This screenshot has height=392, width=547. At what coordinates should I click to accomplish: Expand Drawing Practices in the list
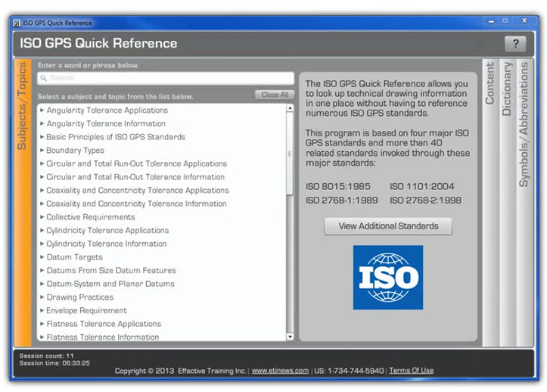(x=79, y=297)
